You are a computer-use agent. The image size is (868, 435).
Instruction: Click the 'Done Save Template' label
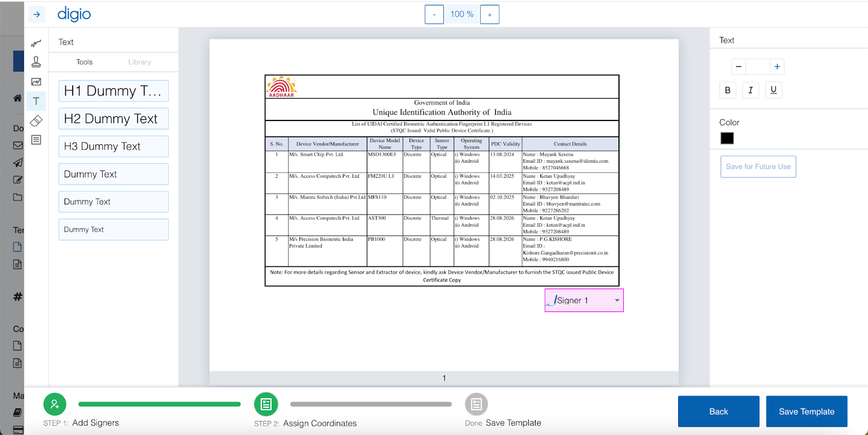(503, 423)
